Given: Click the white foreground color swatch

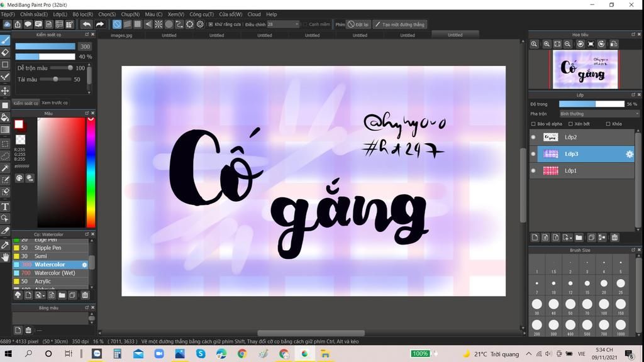Looking at the screenshot, I should coord(19,124).
